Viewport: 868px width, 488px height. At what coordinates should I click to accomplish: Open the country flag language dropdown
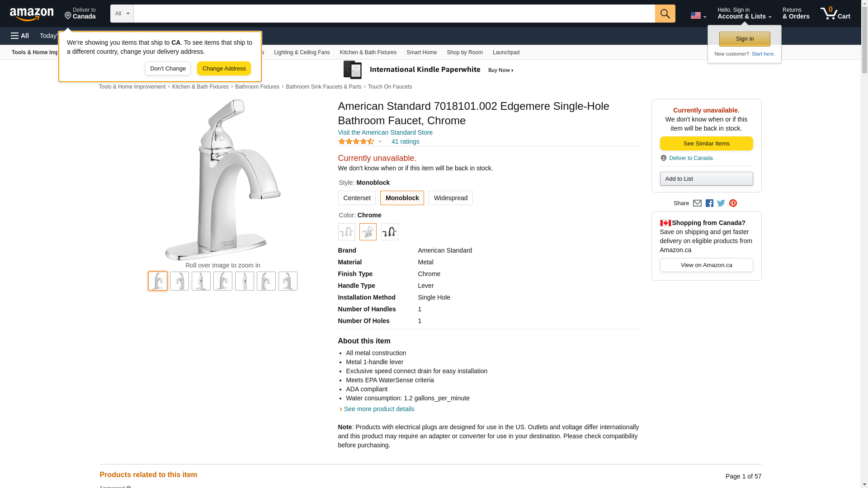tap(698, 15)
